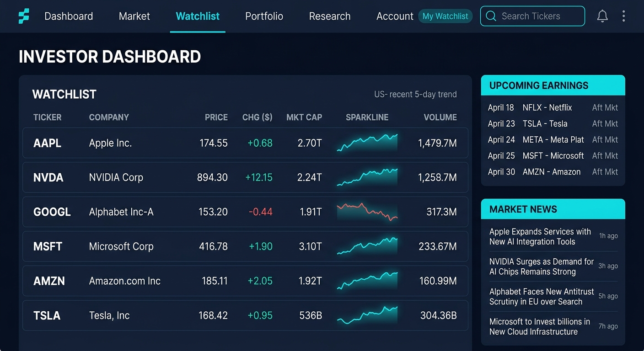Open the April 24 META - Meta Plat earnings

[x=553, y=140]
